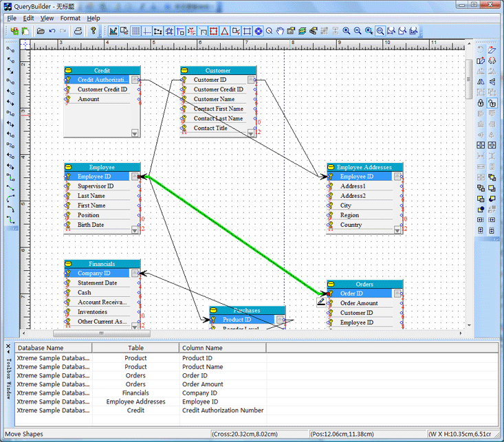This screenshot has height=442, width=504.
Task: Click the Table column header
Action: coord(135,348)
